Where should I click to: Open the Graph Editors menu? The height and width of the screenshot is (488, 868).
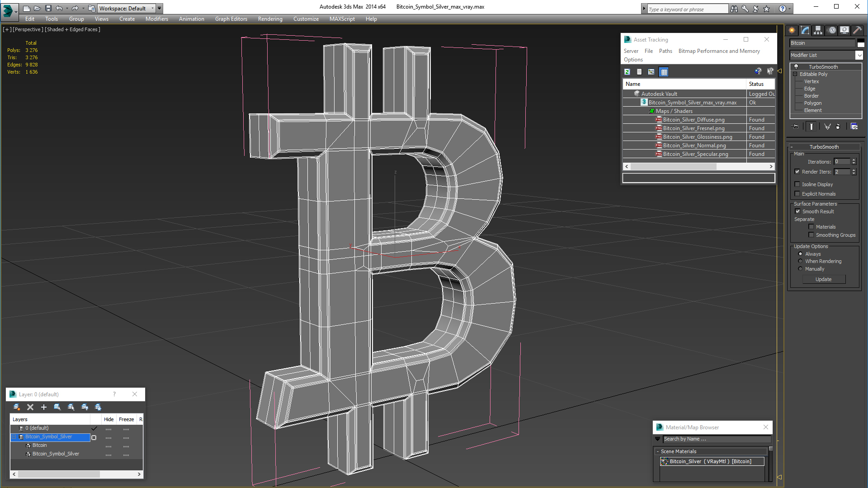pos(231,19)
